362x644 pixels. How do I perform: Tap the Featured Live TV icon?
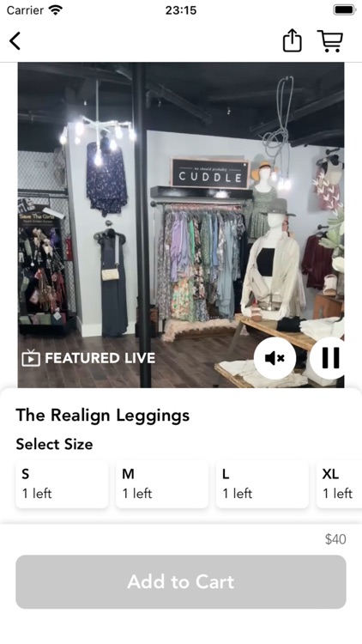point(31,358)
